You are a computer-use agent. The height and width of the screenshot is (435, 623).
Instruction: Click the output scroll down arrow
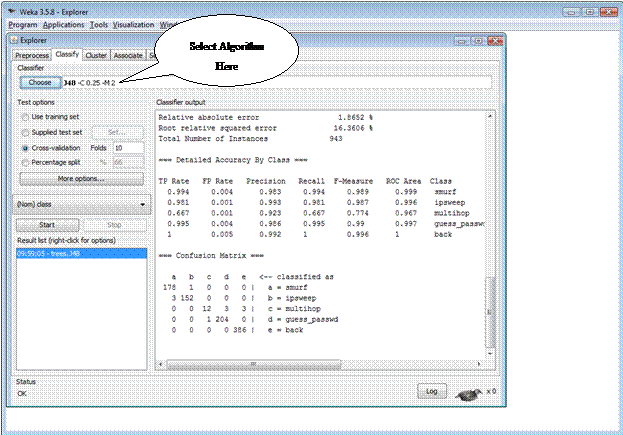[x=490, y=353]
